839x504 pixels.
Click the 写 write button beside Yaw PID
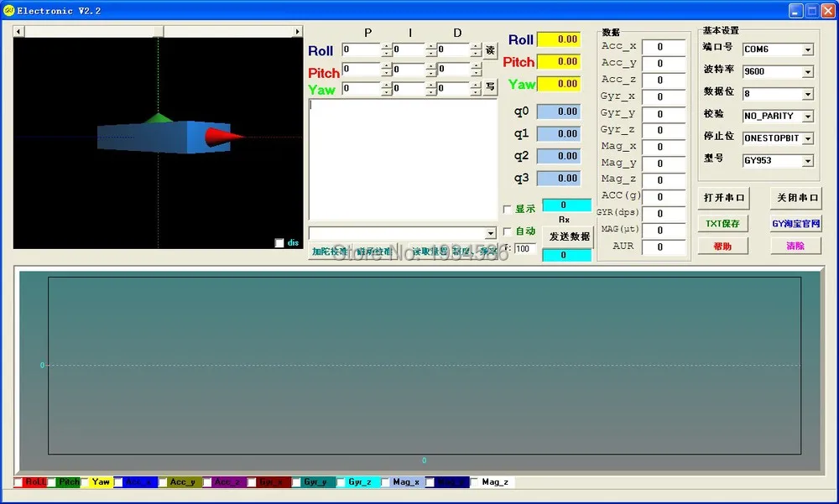[x=490, y=86]
